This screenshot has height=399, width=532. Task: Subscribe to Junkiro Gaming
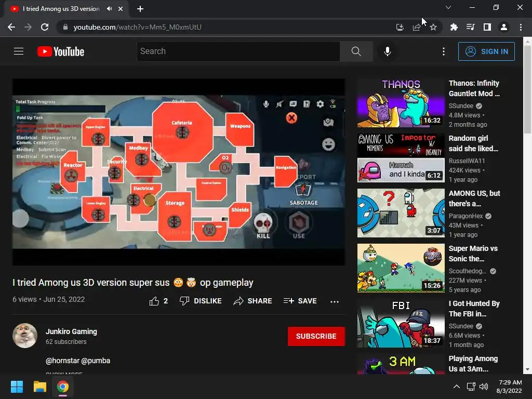coord(316,336)
